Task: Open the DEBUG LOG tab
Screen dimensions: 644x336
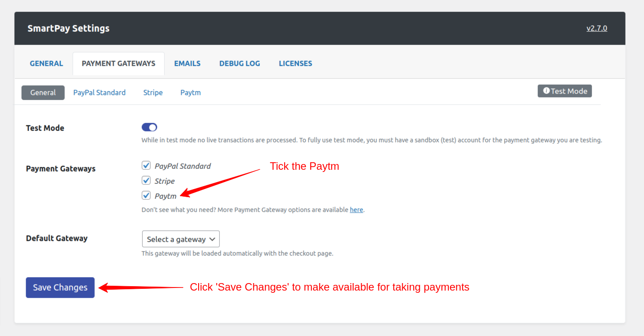Action: click(240, 63)
